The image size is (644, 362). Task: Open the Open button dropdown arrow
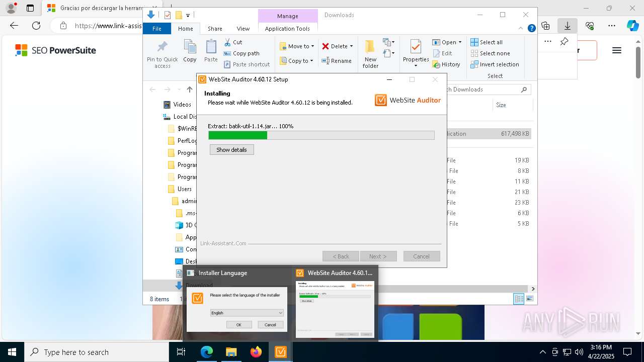coord(460,42)
